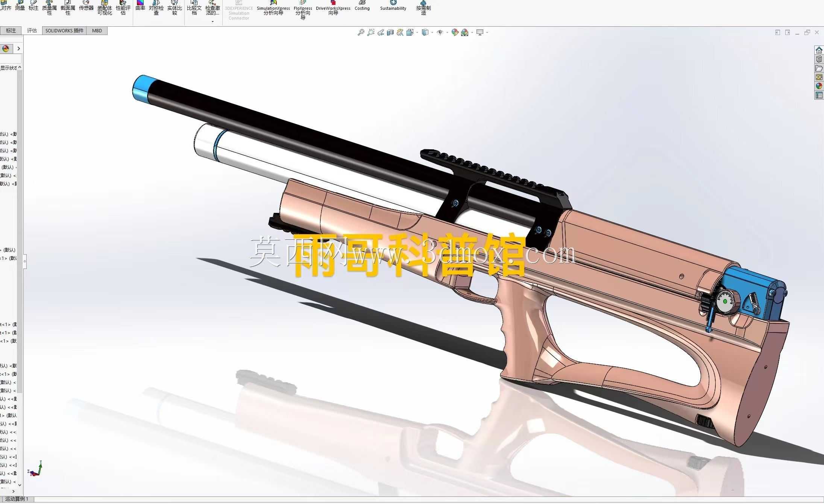Open 装配体可视化 assembly visualization
Image resolution: width=824 pixels, height=504 pixels.
click(x=105, y=8)
